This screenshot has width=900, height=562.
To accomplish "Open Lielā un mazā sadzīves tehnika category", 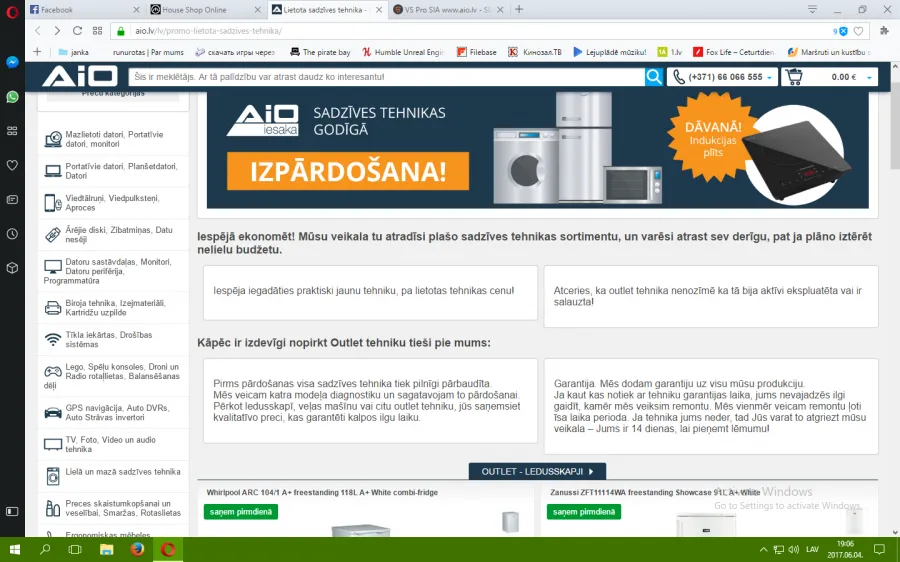I will click(x=113, y=476).
